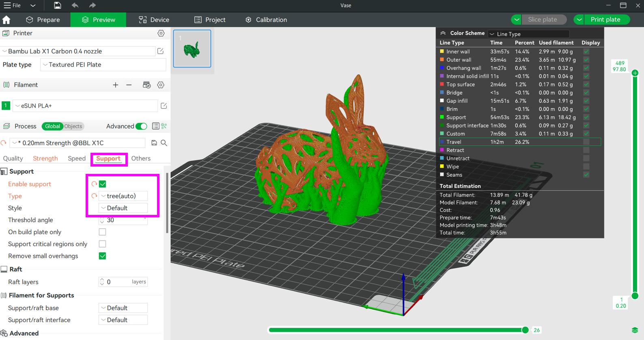Image resolution: width=644 pixels, height=340 pixels.
Task: Toggle display of Inner wall lines
Action: [x=586, y=52]
